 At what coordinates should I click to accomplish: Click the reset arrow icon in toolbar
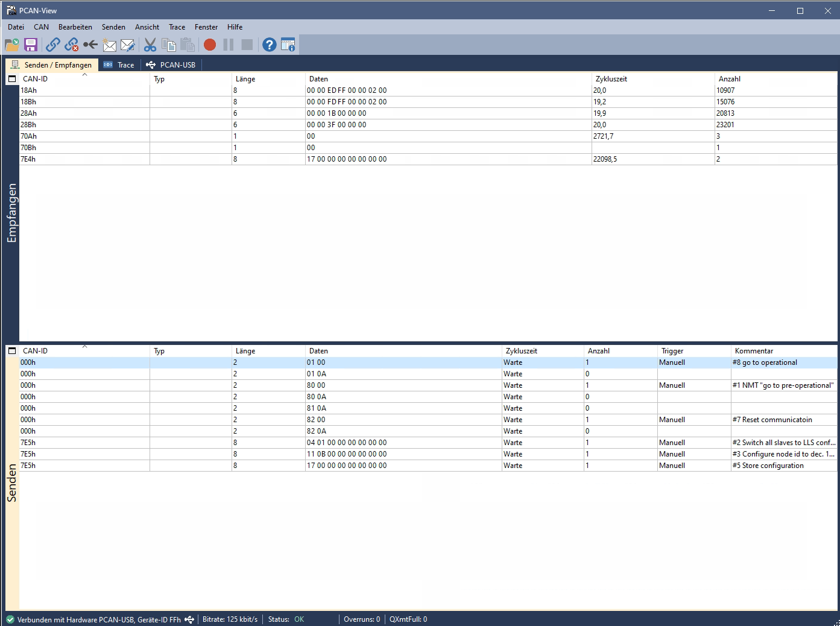click(x=90, y=45)
